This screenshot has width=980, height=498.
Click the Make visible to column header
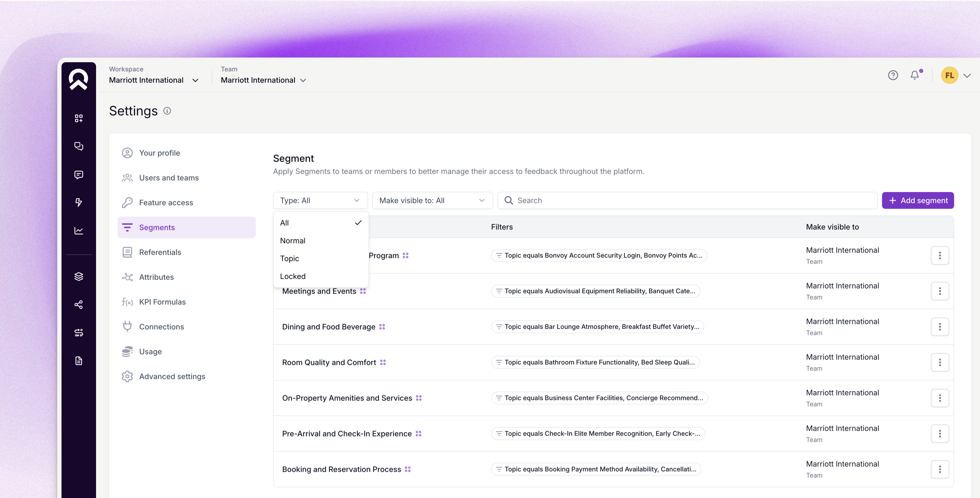pyautogui.click(x=832, y=227)
